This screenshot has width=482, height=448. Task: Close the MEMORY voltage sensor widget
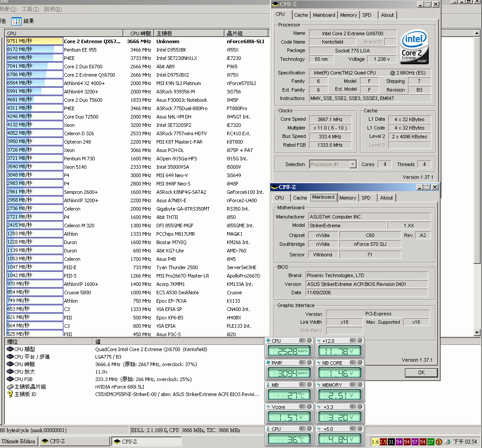pos(360,385)
